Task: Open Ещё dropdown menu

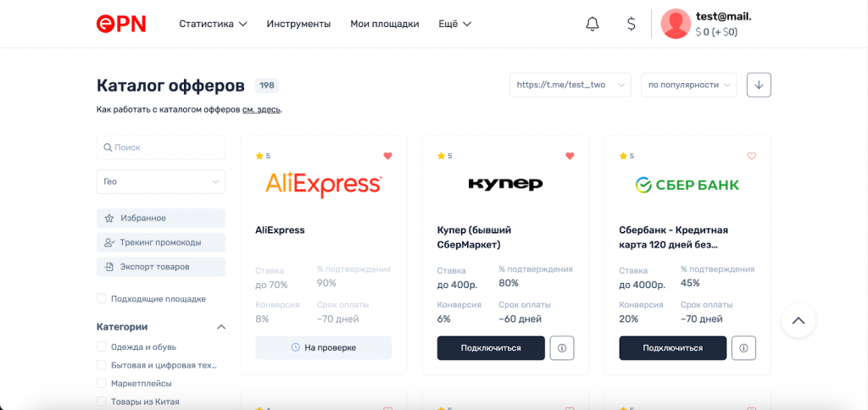Action: point(454,24)
